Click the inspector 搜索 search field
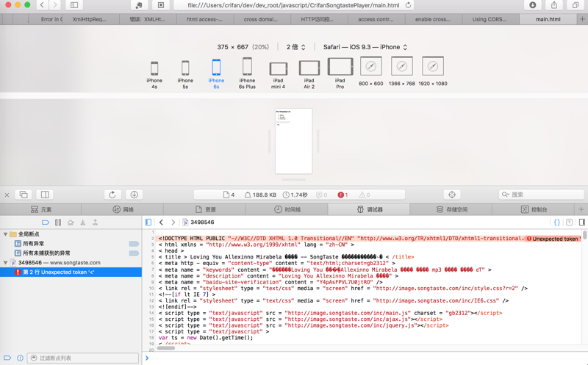The width and height of the screenshot is (588, 365). (x=542, y=195)
